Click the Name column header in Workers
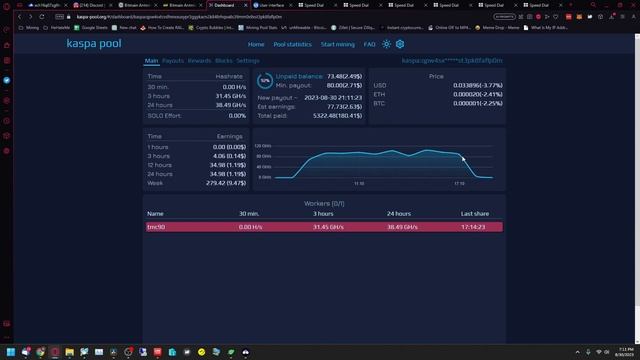 point(155,213)
